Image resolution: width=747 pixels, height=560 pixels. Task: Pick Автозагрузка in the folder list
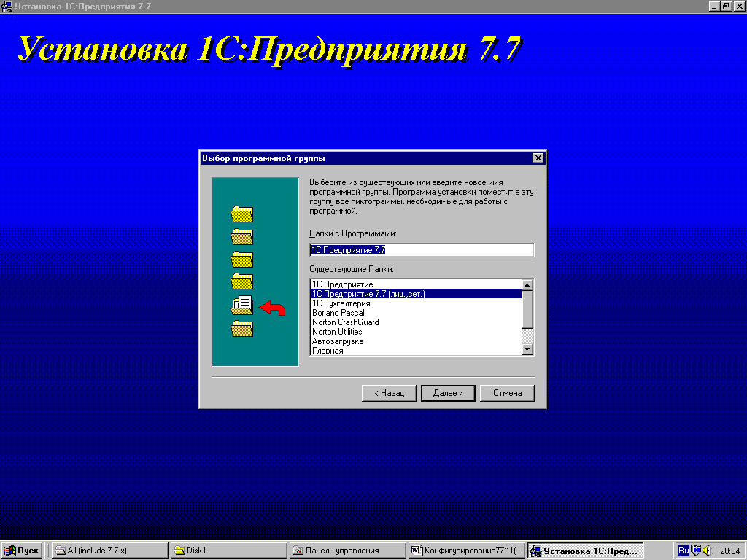(415, 341)
